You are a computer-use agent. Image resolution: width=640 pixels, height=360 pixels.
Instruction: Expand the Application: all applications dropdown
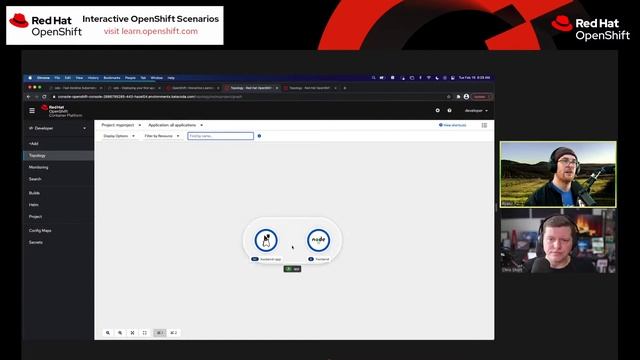point(176,125)
